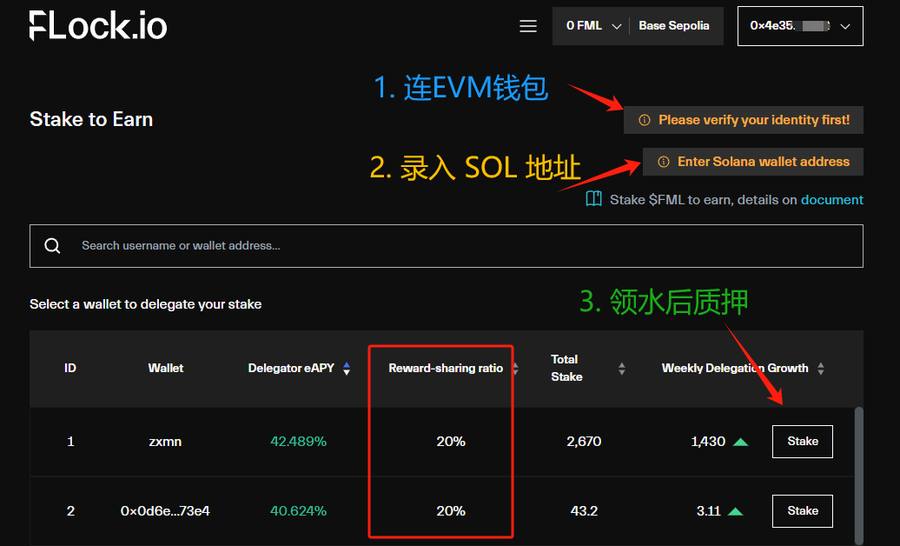Click the ID column header
The width and height of the screenshot is (900, 546).
[x=70, y=368]
